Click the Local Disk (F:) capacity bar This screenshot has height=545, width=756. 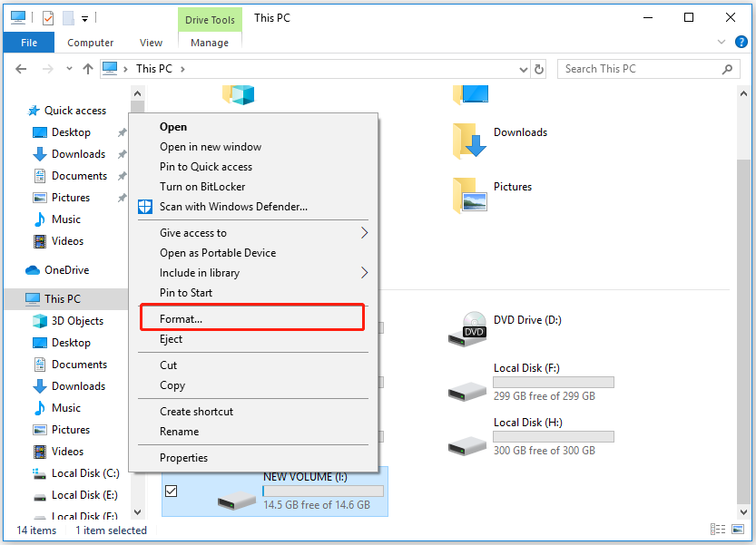click(554, 382)
